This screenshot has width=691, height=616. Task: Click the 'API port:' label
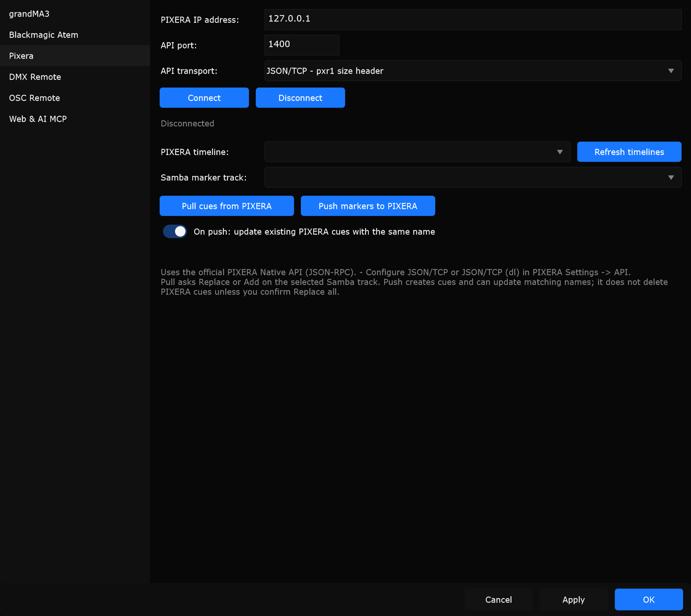pos(179,45)
